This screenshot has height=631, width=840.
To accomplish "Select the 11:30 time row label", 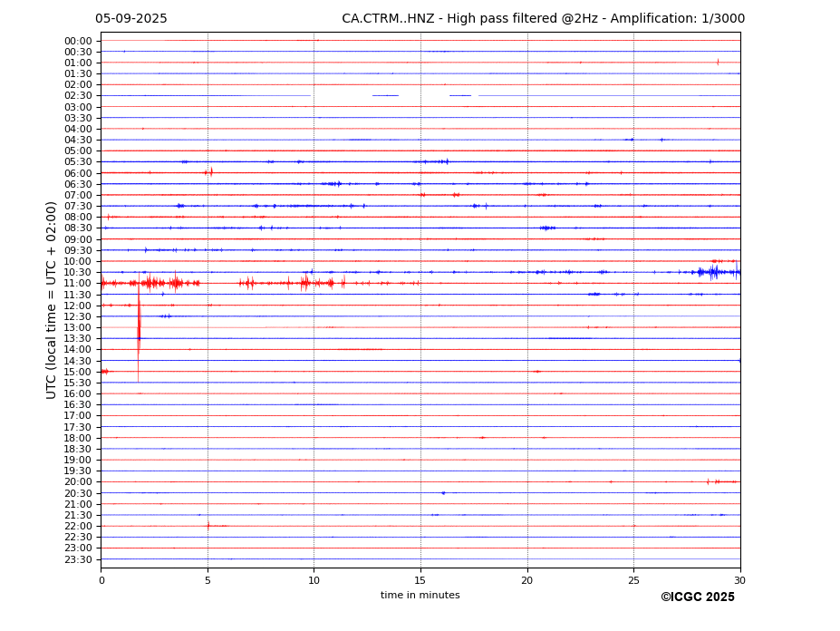I will click(78, 295).
